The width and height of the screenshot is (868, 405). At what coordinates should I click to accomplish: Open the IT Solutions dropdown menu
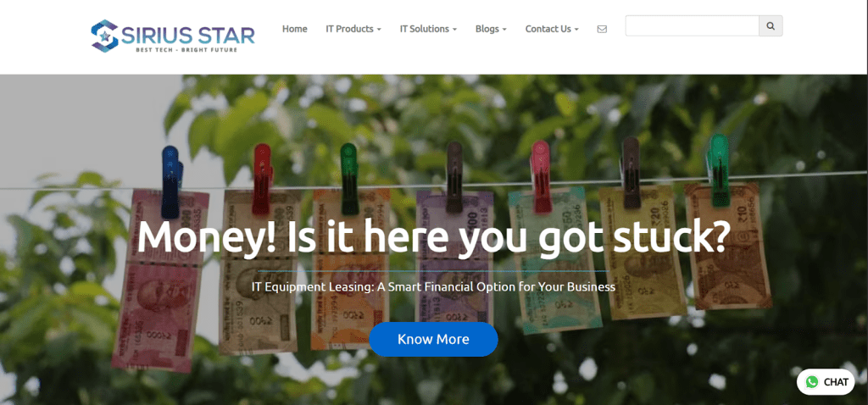click(x=428, y=29)
